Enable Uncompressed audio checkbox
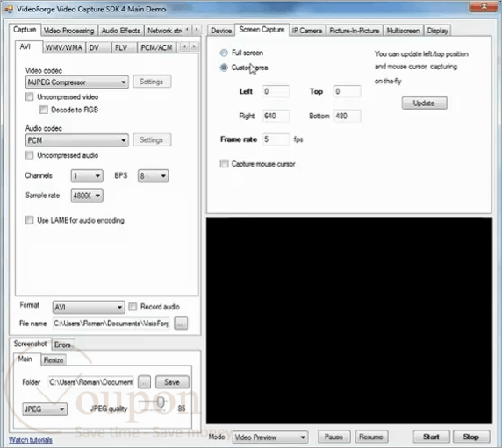Screen dimensions: 502x448 (30, 155)
